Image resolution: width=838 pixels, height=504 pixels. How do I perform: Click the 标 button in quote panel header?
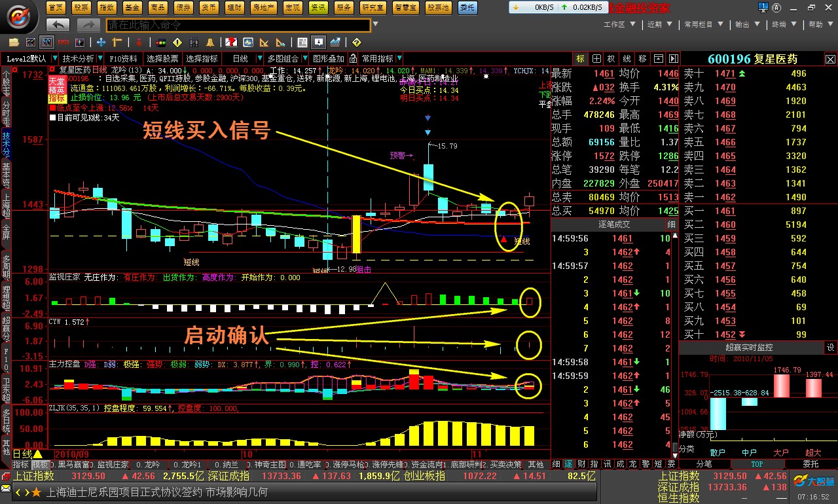(581, 59)
